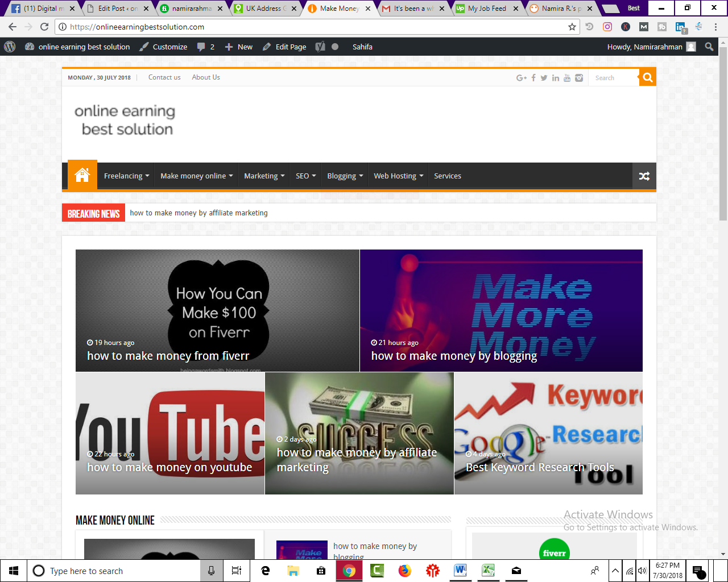Open the Contact us link
Image resolution: width=728 pixels, height=582 pixels.
[164, 77]
